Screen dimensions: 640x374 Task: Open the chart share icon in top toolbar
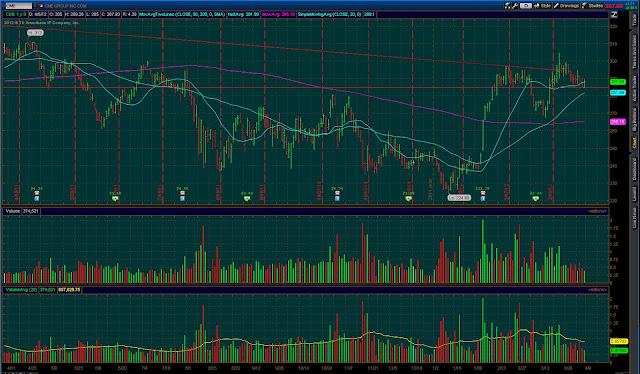[507, 6]
